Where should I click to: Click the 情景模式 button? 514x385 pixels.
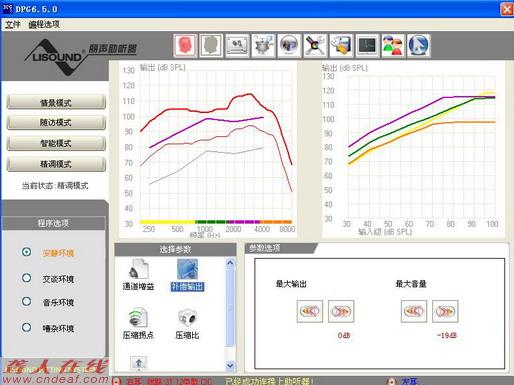point(56,102)
